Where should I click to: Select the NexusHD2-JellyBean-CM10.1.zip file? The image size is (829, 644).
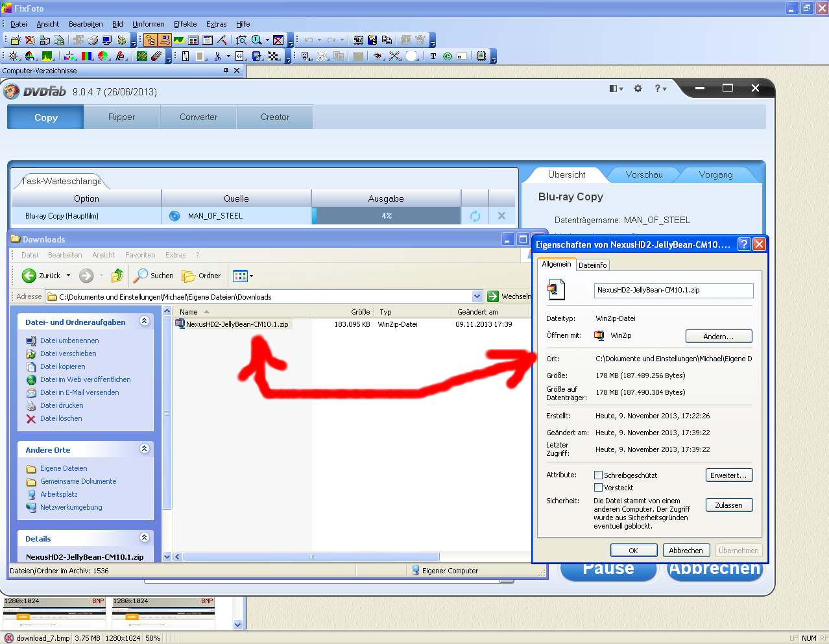pyautogui.click(x=237, y=324)
